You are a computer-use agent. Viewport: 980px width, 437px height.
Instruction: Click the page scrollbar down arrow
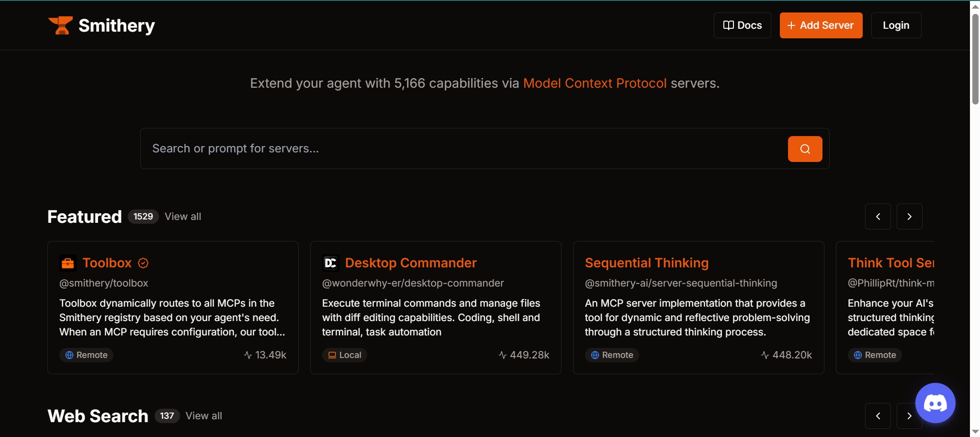975,432
